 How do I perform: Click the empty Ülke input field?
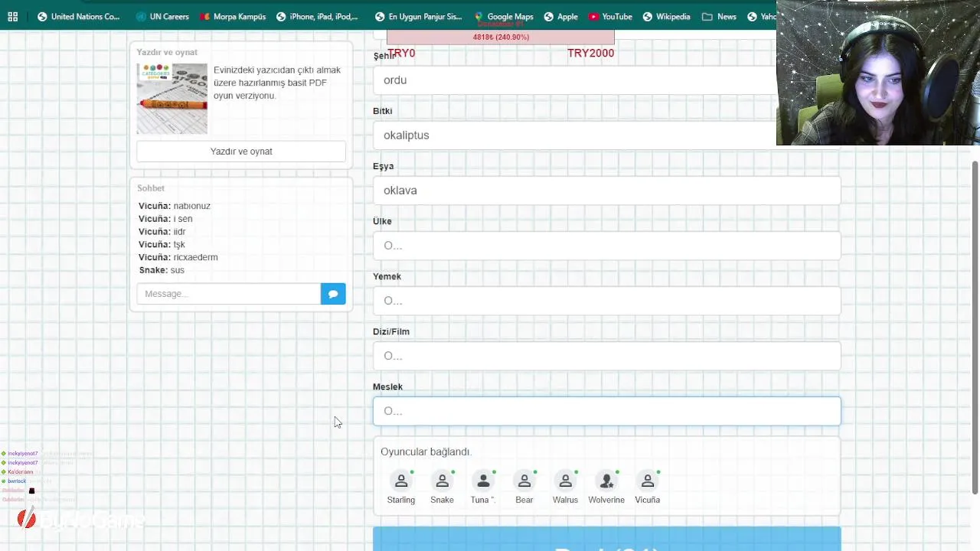click(606, 246)
